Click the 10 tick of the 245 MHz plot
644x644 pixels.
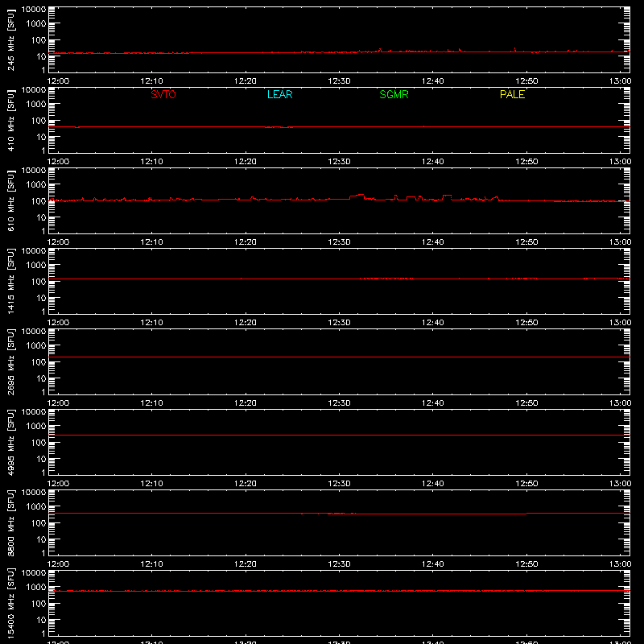click(x=41, y=56)
